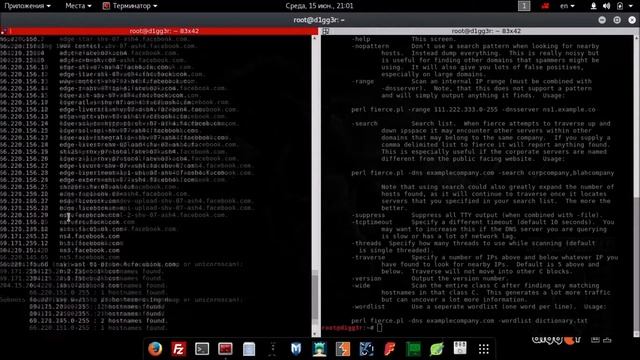
Task: Launch Metasploit (blue M) from dock
Action: pos(296,349)
